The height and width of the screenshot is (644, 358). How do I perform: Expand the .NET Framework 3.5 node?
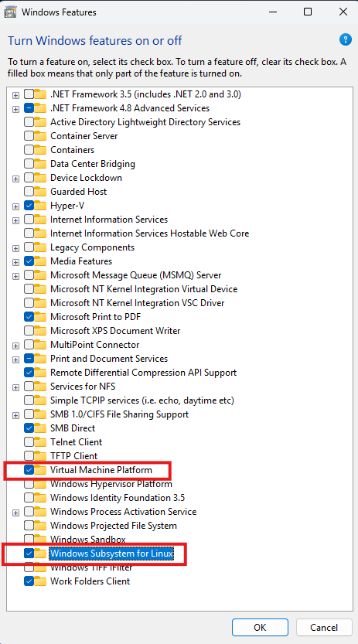[15, 95]
